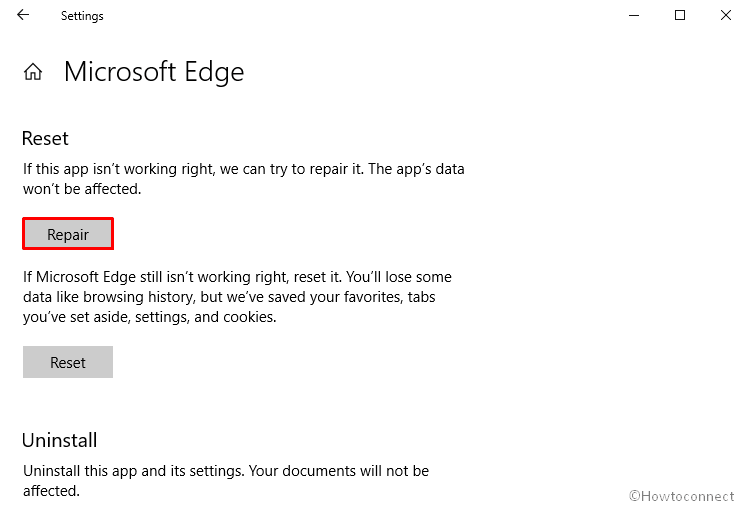Click the 'Your documents will not be affected' line
Viewport: 744px width, 511px height.
coord(340,470)
